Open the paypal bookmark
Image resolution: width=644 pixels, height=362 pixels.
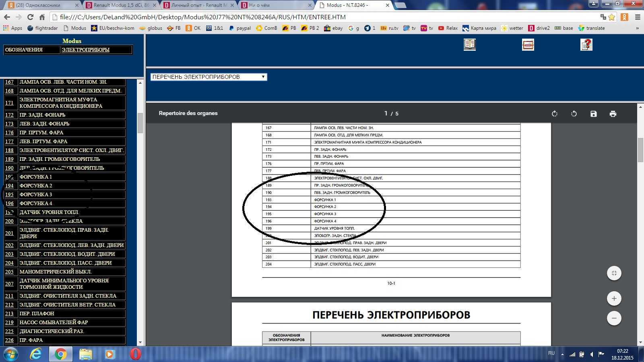coord(239,28)
